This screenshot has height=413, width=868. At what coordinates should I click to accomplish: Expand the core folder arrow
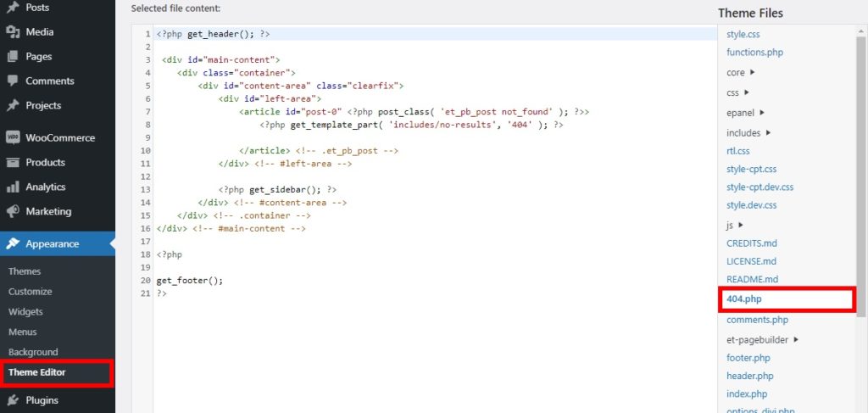pos(753,72)
